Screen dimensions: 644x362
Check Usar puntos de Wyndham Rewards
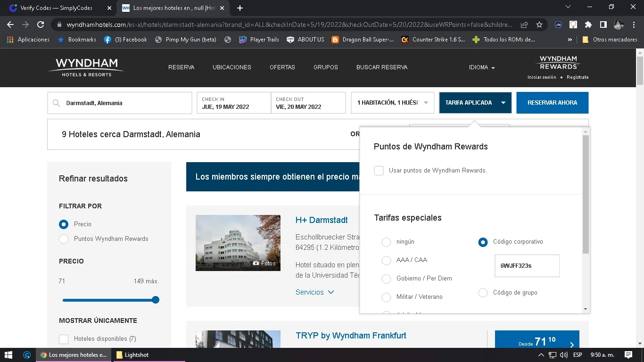[379, 171]
